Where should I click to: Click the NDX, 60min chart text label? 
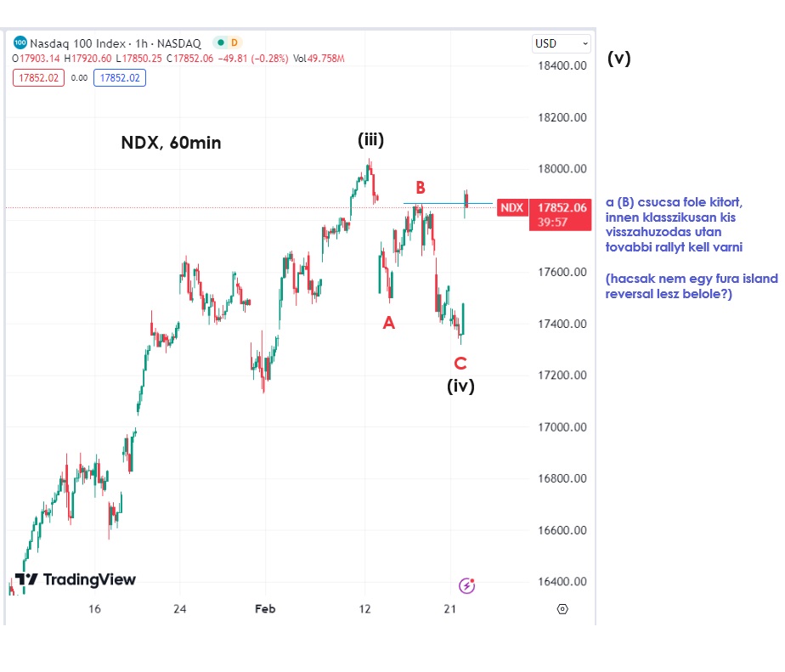(171, 143)
